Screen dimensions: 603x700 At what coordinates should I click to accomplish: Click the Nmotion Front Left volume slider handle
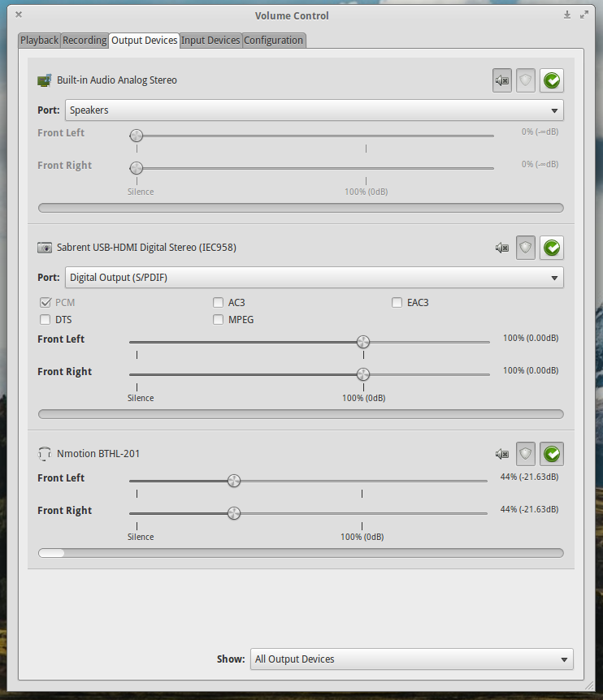point(234,481)
